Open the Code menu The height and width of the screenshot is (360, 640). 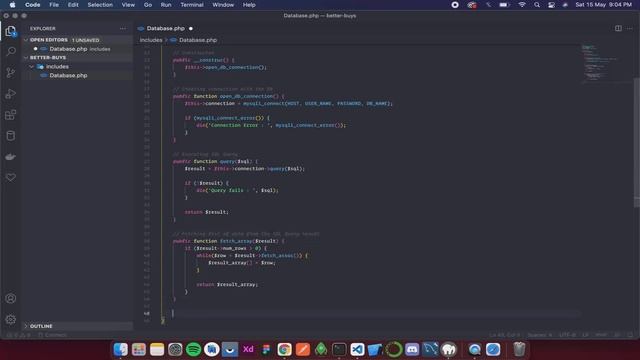tap(33, 5)
